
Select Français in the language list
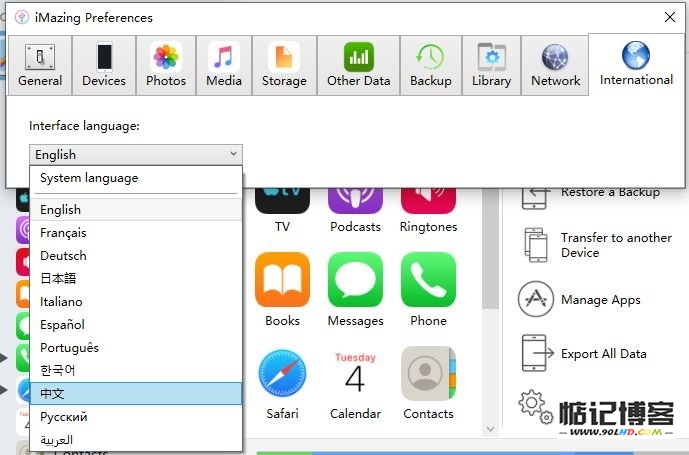point(136,233)
